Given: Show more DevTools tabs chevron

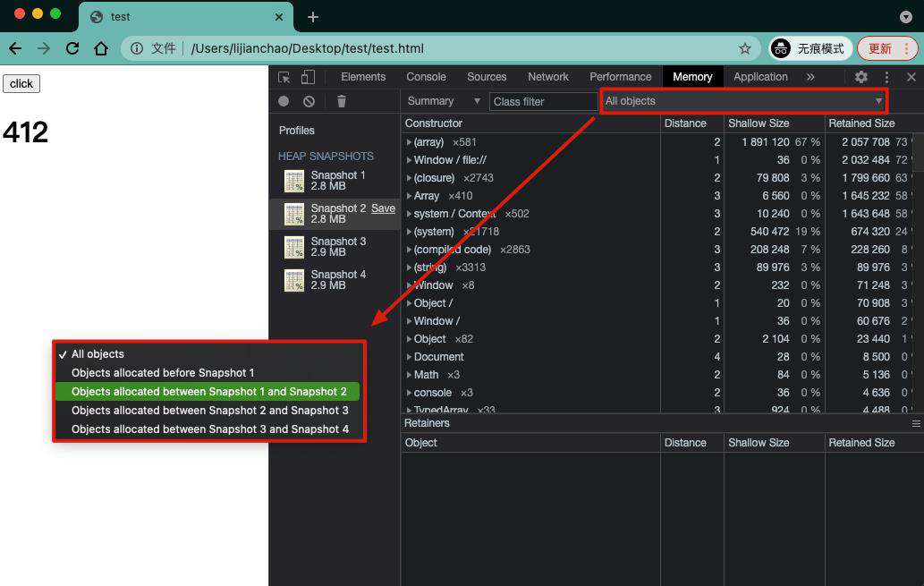Looking at the screenshot, I should point(811,77).
